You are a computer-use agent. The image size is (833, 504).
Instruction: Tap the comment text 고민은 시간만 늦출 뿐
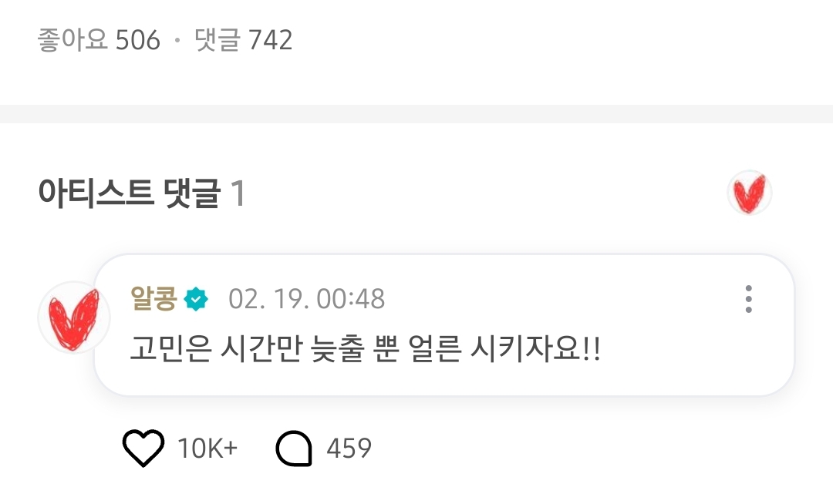pos(265,350)
